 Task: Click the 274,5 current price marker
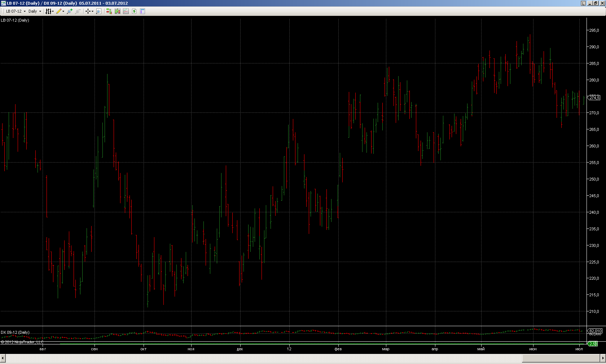594,98
